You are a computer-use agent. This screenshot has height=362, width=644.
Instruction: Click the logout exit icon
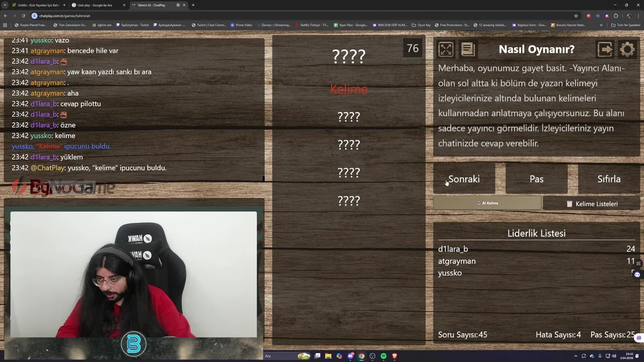point(605,49)
